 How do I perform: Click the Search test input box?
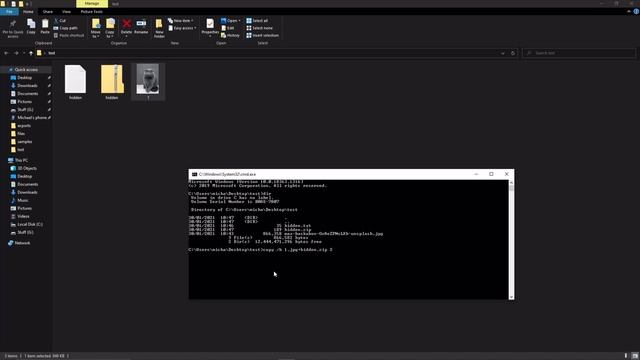click(579, 53)
